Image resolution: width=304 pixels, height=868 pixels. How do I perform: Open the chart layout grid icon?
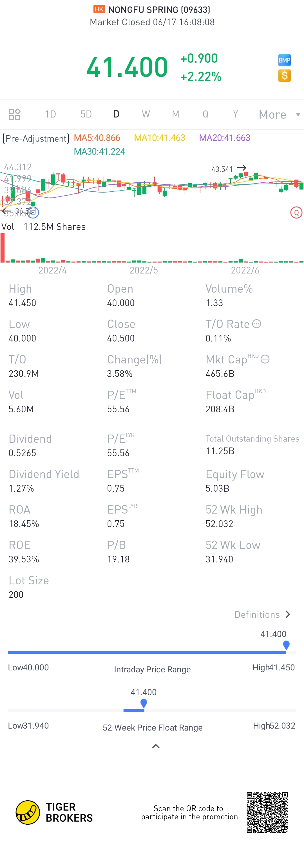[x=14, y=114]
